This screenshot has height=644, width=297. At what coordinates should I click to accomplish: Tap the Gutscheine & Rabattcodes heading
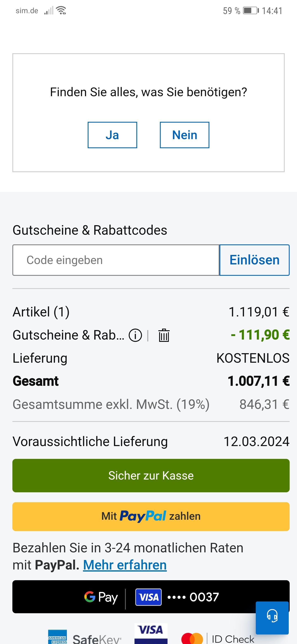pyautogui.click(x=90, y=230)
